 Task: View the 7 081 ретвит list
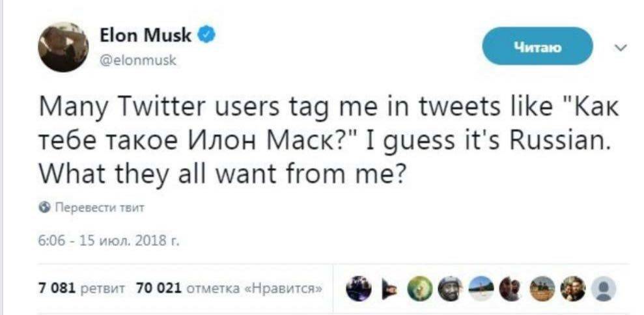click(x=82, y=289)
